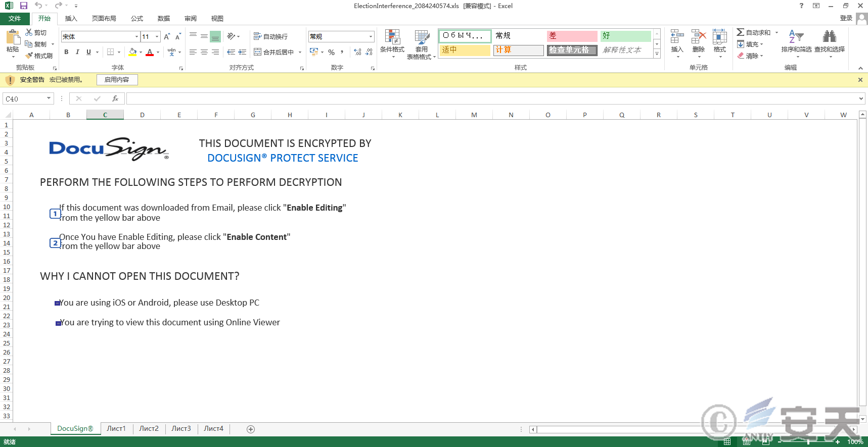Switch to the 公式 (Formulas) tab
Screen dimensions: 868x447
click(137, 19)
